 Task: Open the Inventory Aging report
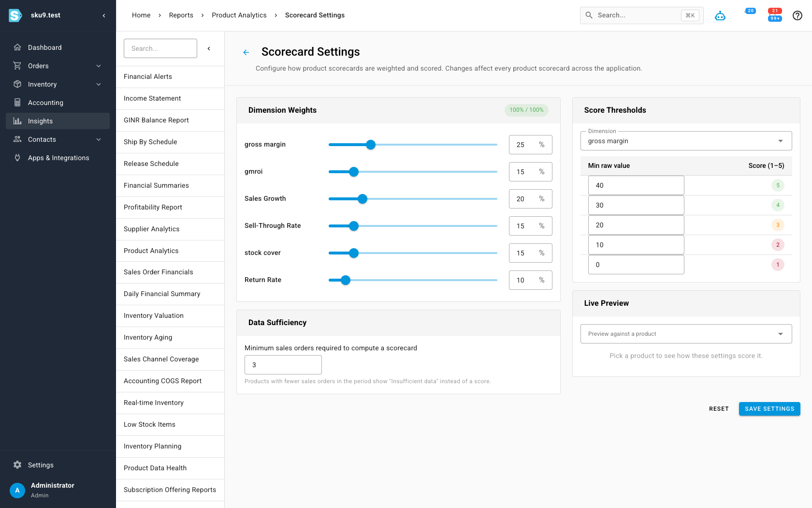click(170, 337)
